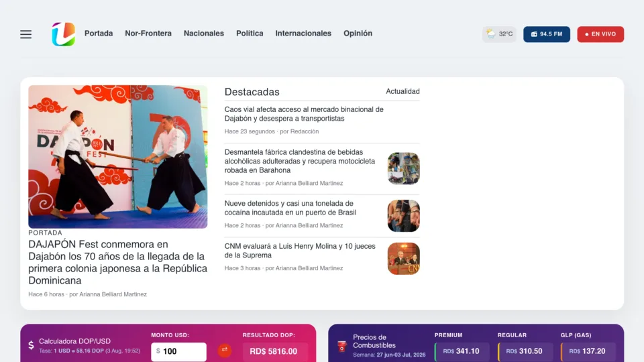
Task: Click the dollar sign calculator icon
Action: 32,345
